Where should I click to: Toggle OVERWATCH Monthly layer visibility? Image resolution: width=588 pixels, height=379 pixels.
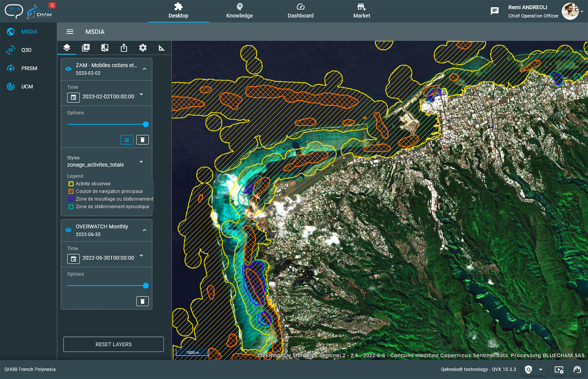tap(69, 230)
